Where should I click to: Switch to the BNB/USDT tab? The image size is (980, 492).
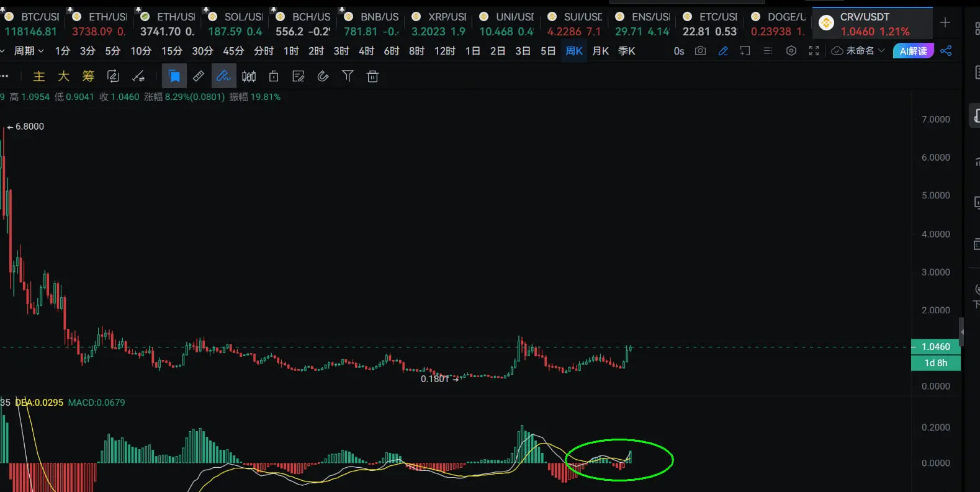tap(371, 24)
